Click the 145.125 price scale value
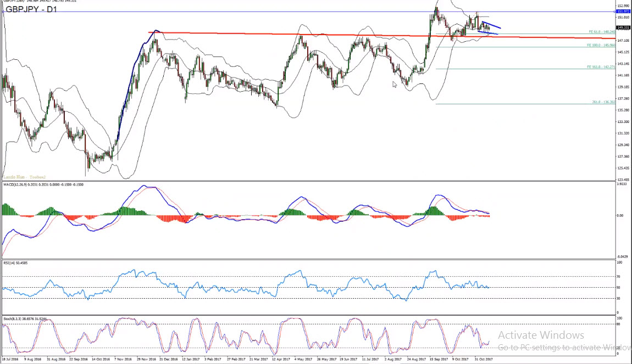Viewport: 632px width, 364px height. tap(623, 52)
